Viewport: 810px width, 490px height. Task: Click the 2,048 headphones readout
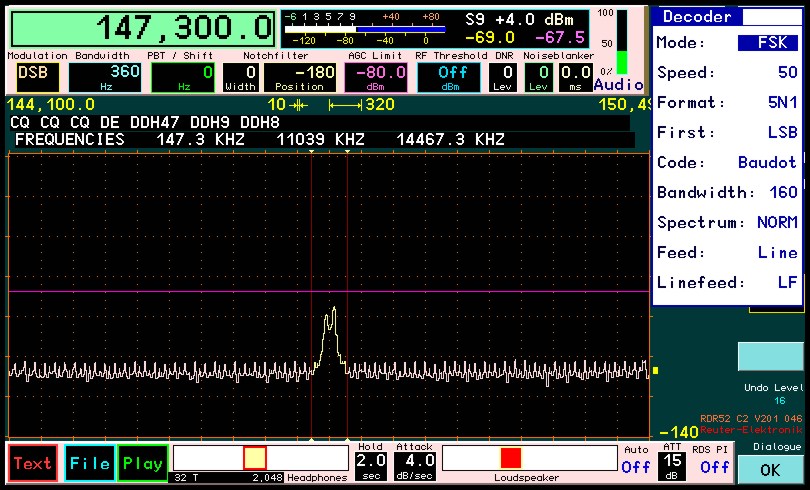pos(267,478)
